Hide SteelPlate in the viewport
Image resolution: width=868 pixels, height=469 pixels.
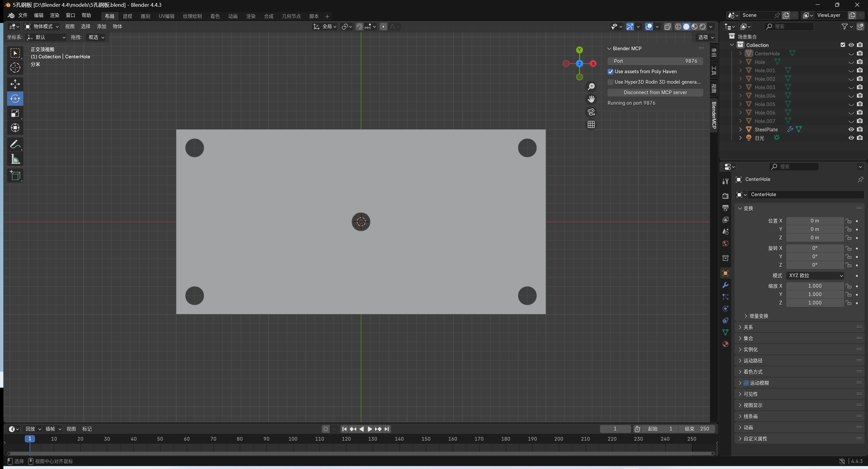(x=851, y=130)
